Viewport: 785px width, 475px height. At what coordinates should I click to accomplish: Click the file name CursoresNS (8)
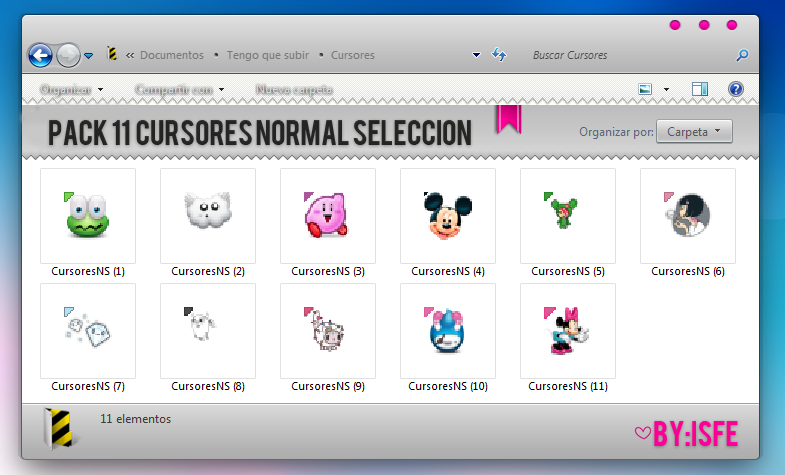click(208, 386)
